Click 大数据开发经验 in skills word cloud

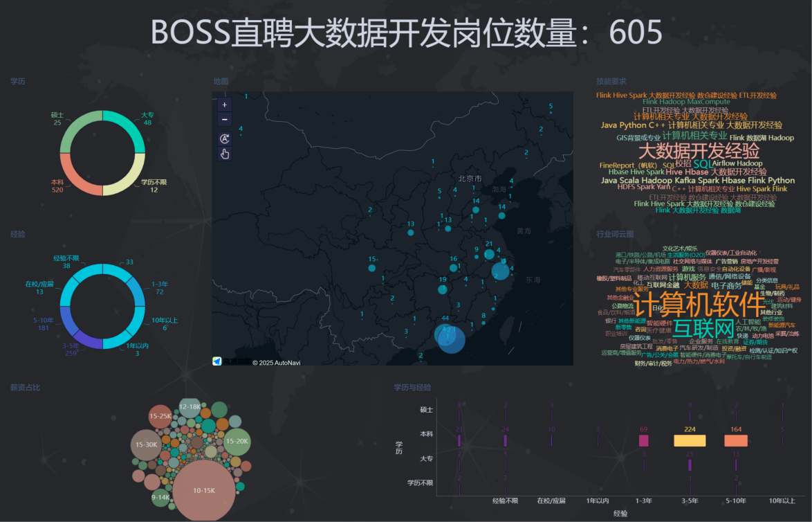click(699, 151)
